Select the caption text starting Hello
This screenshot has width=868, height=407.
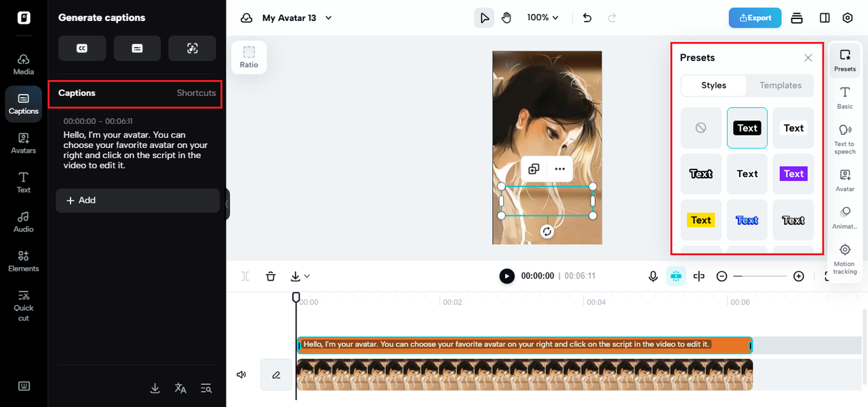(136, 150)
